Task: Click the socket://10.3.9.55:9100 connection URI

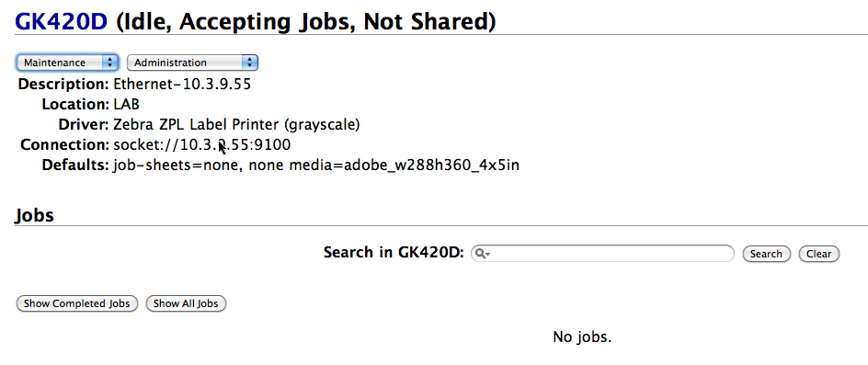Action: tap(202, 145)
